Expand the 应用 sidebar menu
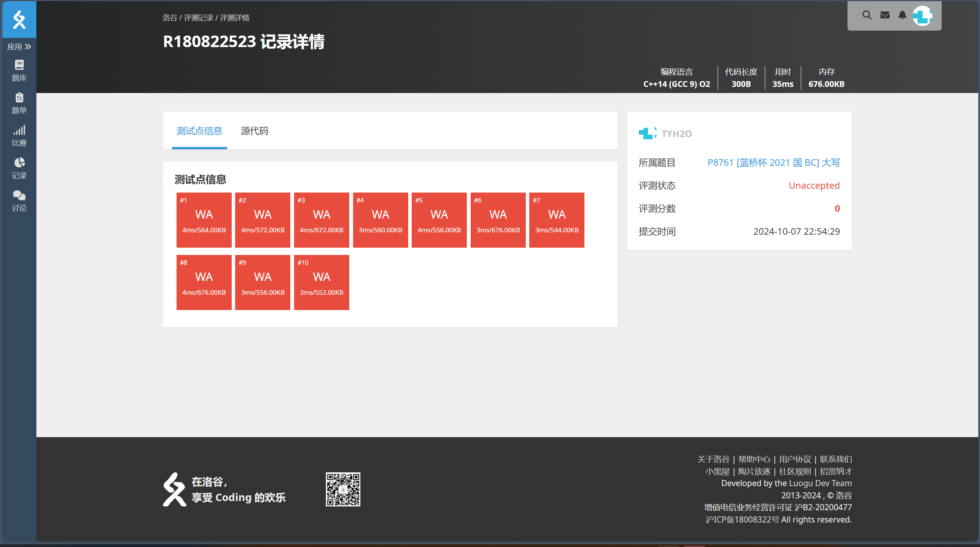 coord(19,47)
